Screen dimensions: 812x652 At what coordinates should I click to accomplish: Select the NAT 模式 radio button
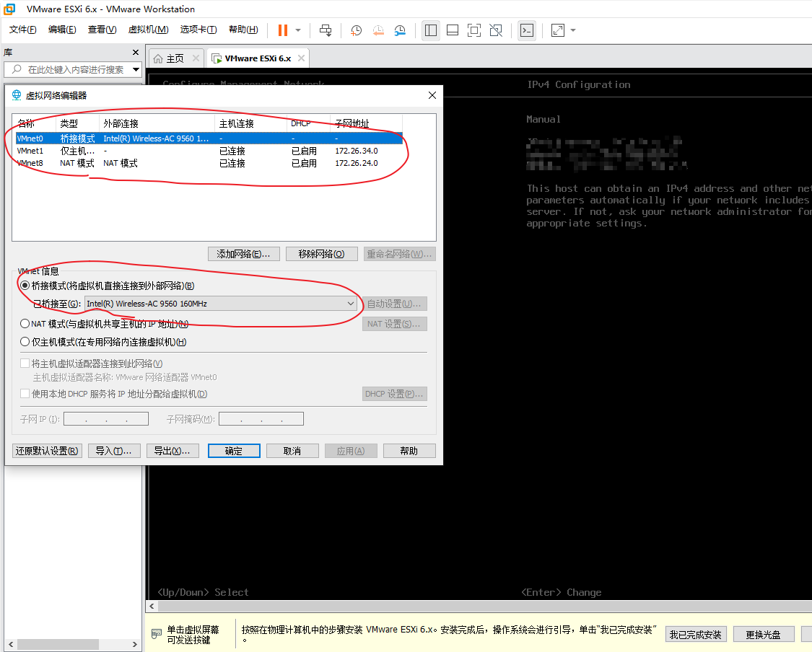(x=25, y=323)
